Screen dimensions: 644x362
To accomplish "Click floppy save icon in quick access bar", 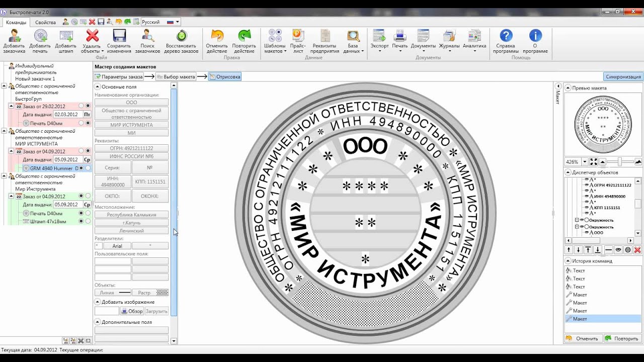I will (101, 22).
